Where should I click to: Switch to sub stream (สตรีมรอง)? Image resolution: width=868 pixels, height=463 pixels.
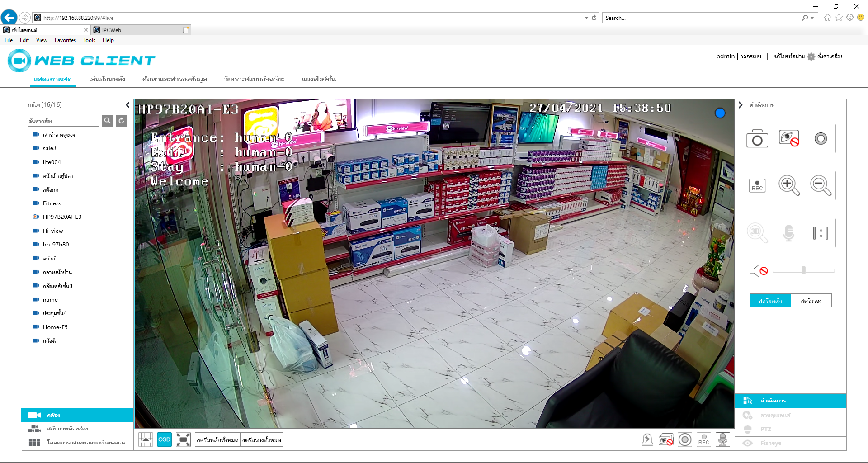coord(811,301)
